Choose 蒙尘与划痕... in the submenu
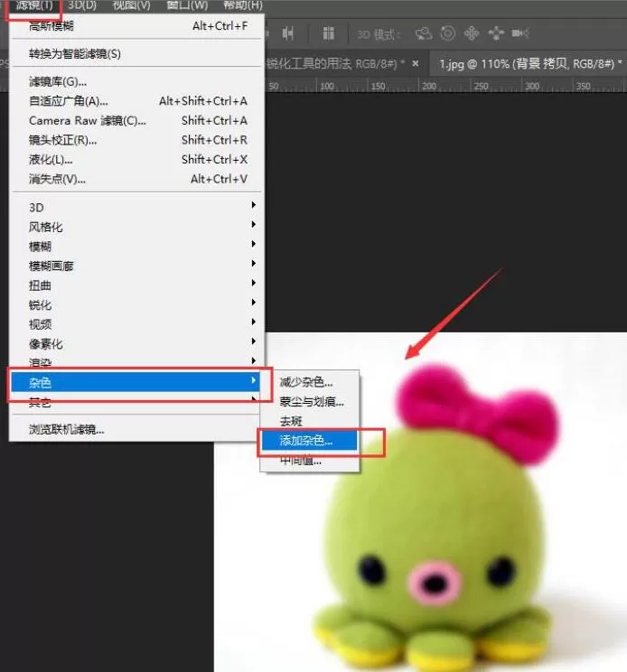The width and height of the screenshot is (627, 672). [309, 402]
